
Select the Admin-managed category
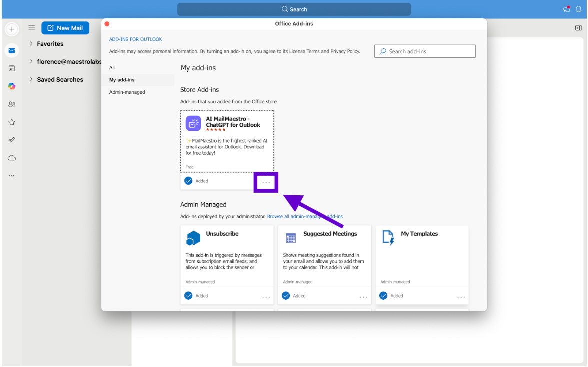click(127, 92)
